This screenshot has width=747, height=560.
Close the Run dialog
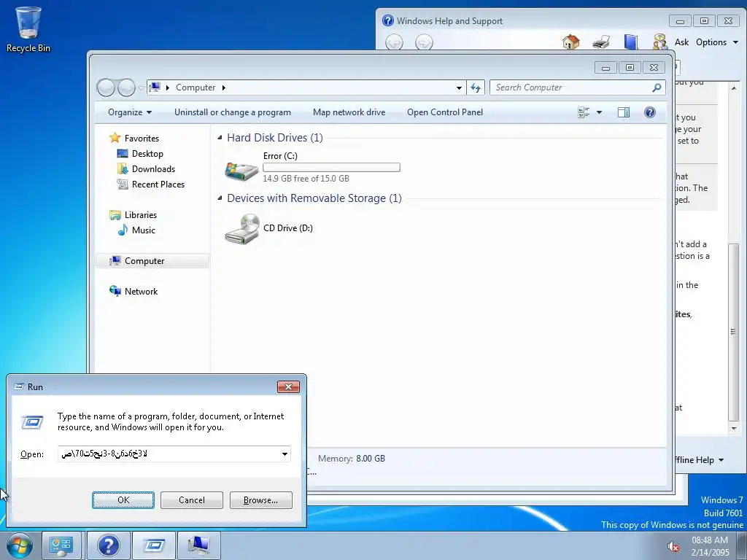coord(288,386)
